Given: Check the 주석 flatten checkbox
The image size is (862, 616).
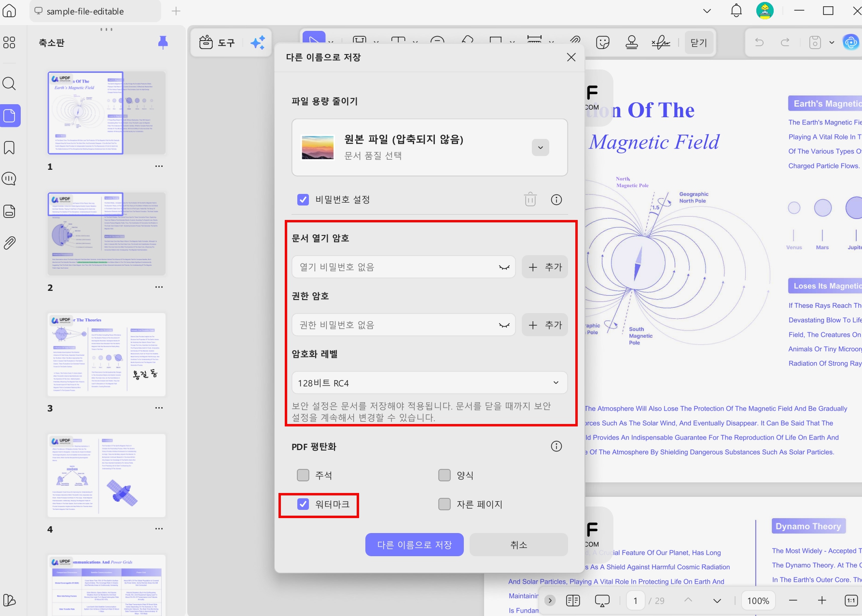Looking at the screenshot, I should (303, 475).
